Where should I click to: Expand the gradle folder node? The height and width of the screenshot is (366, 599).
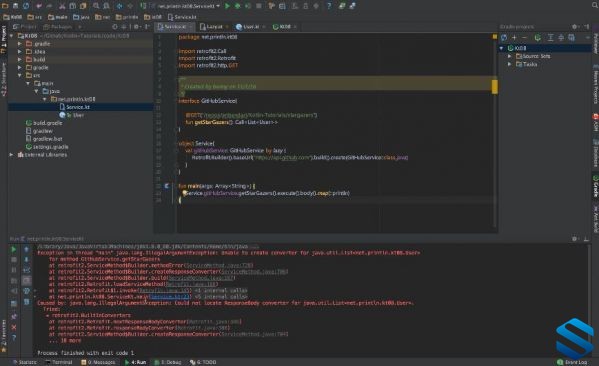point(19,68)
